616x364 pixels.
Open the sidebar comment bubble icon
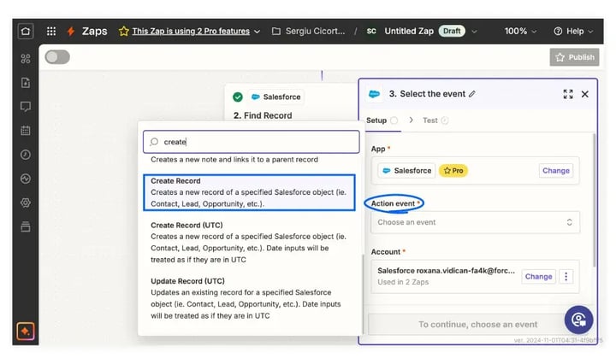coord(26,107)
